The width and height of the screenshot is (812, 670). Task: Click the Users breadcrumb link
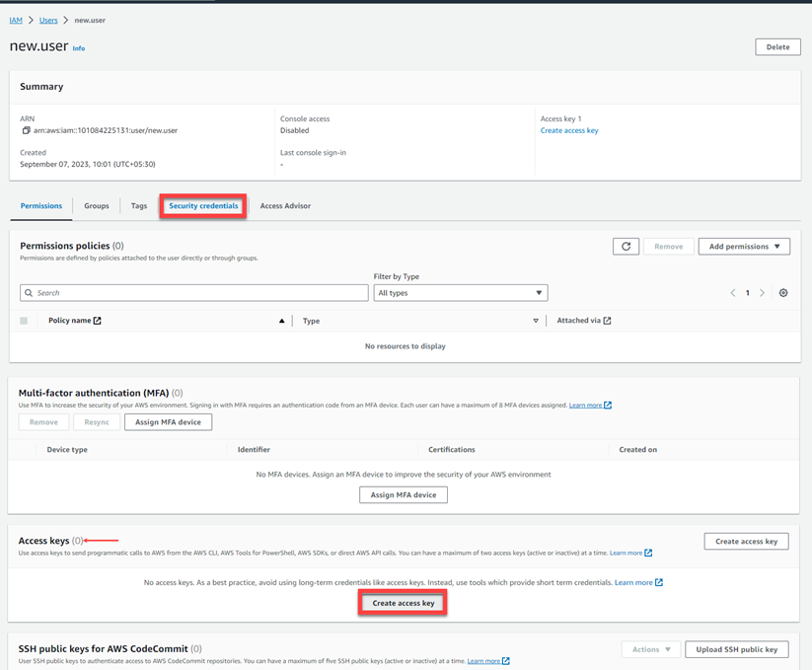[48, 20]
